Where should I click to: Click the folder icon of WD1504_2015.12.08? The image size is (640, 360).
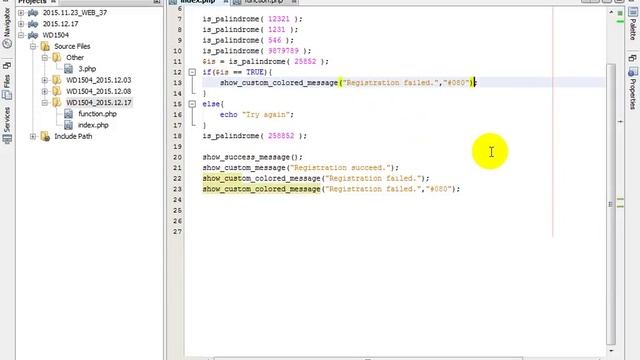(x=57, y=91)
